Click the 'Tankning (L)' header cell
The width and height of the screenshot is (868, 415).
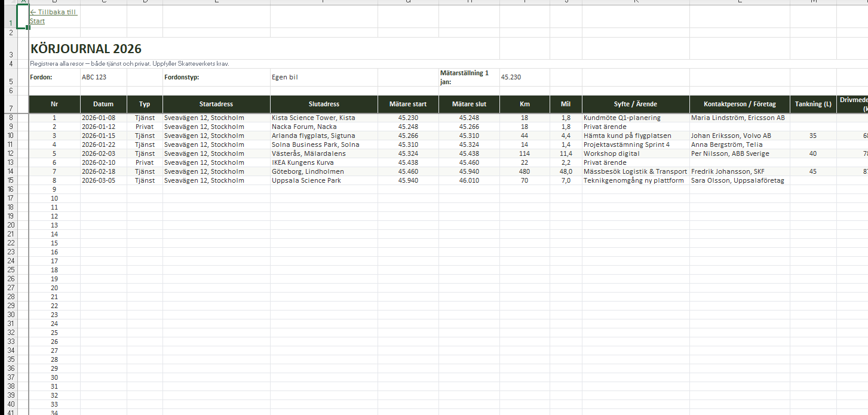[x=813, y=104]
